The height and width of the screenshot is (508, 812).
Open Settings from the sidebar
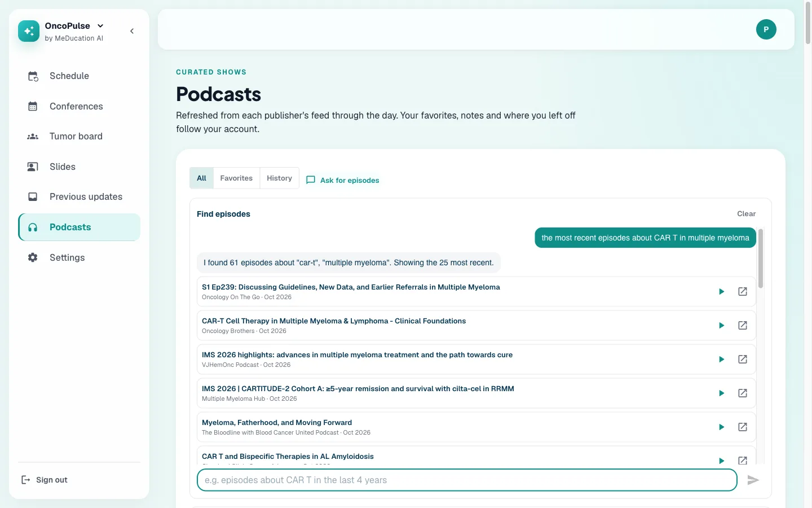point(79,257)
